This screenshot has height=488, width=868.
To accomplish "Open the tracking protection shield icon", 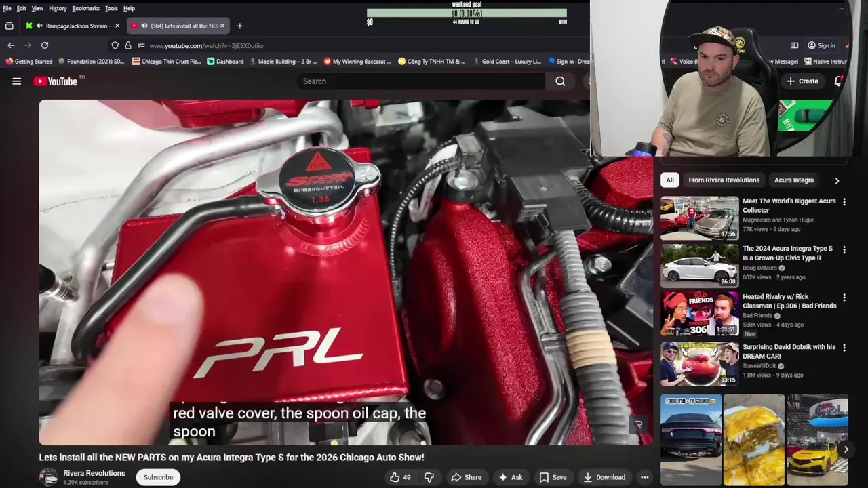I will tap(115, 45).
